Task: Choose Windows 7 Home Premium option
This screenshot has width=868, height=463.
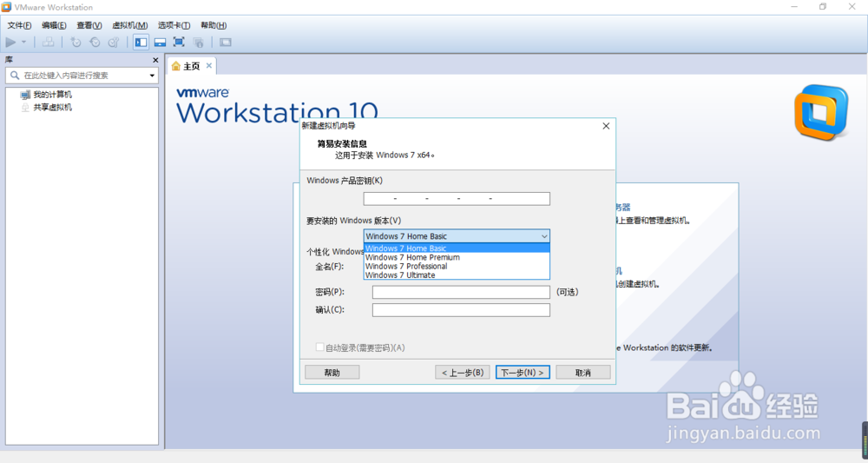Action: tap(457, 257)
